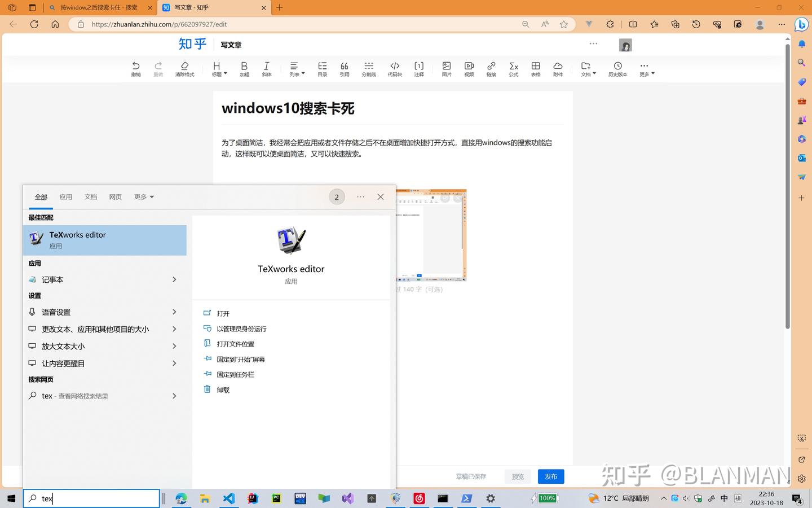Open heading (标题) dropdown
This screenshot has width=812, height=508.
point(219,69)
